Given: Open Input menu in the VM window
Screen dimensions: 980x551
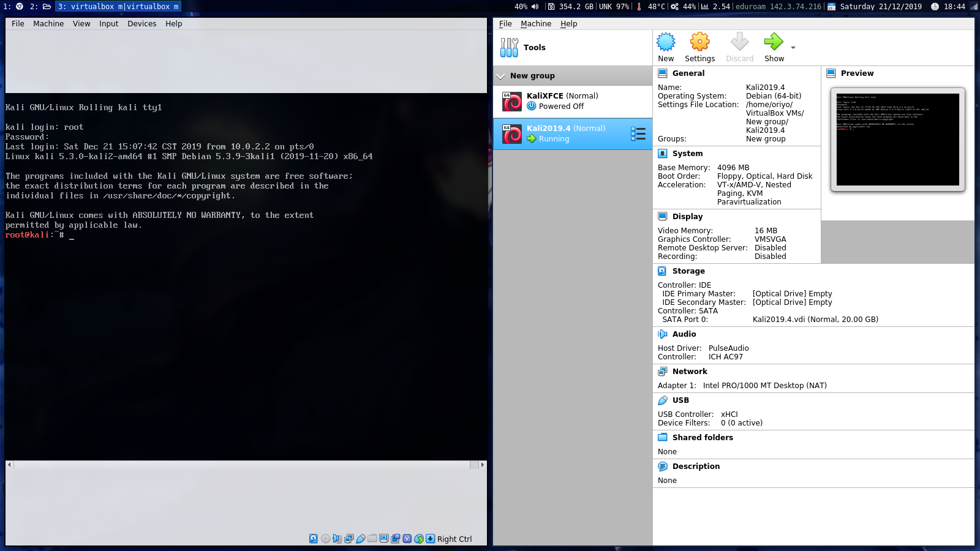Looking at the screenshot, I should click(109, 24).
